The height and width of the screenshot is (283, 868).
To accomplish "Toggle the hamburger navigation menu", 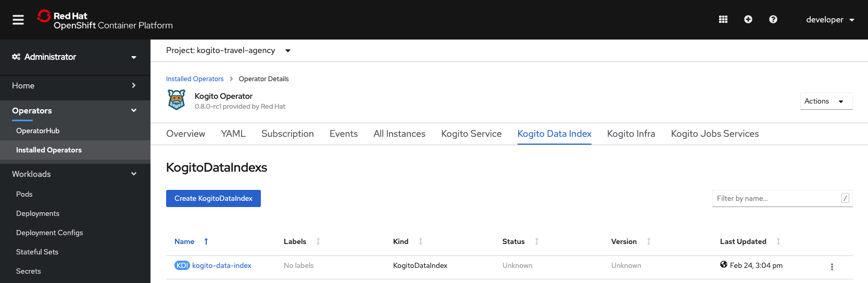I will point(18,20).
